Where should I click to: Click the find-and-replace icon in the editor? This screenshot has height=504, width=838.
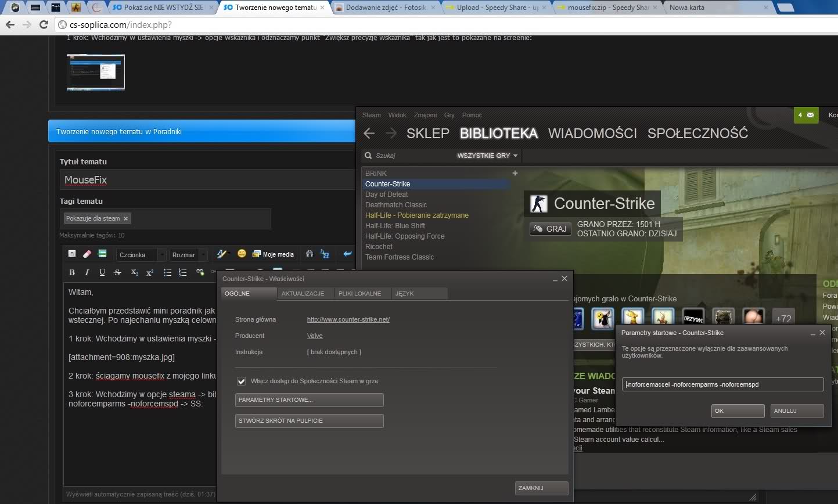coord(325,254)
